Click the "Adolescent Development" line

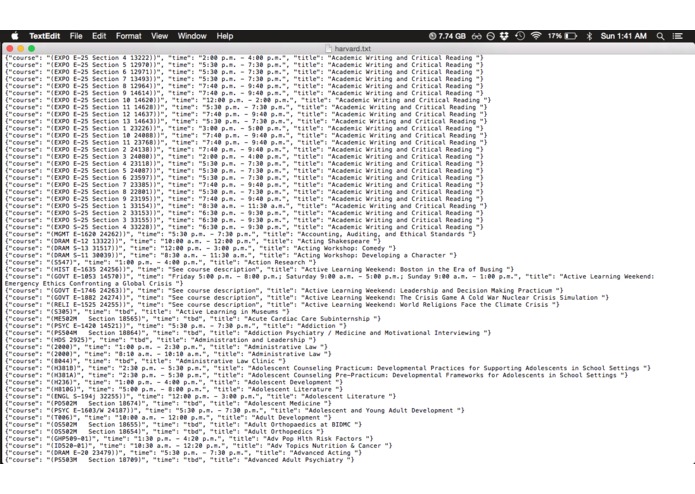[x=174, y=382]
